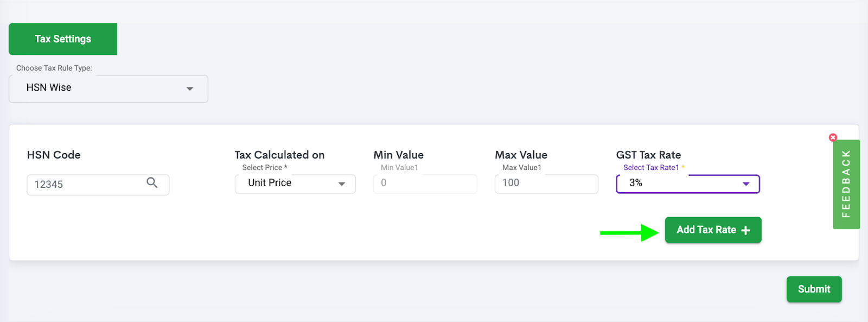Click the 3% selected tax rate value
Viewport: 868px width, 322px height.
[636, 183]
